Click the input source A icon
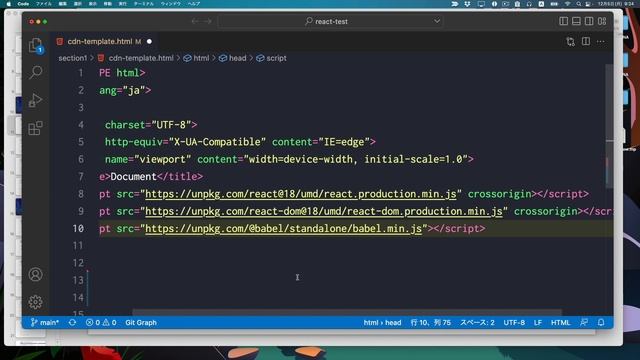This screenshot has height=360, width=640. [x=541, y=4]
